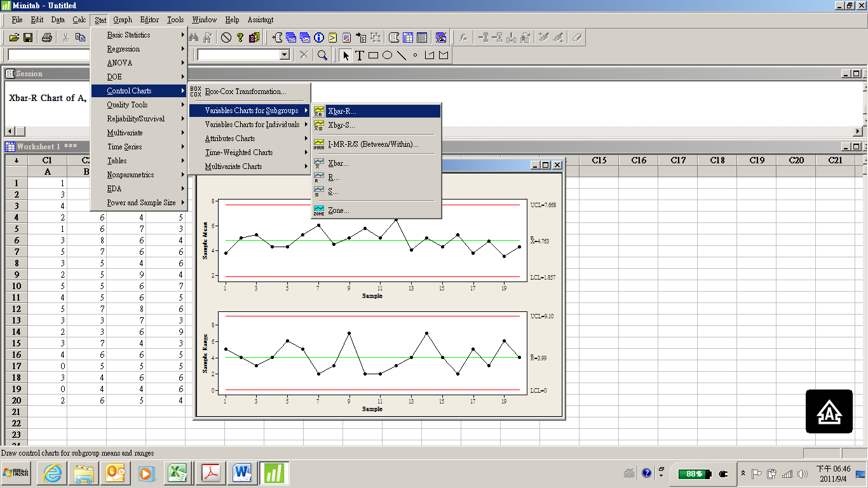Select the line drawing tool
Viewport: 868px width, 488px height.
[x=402, y=55]
